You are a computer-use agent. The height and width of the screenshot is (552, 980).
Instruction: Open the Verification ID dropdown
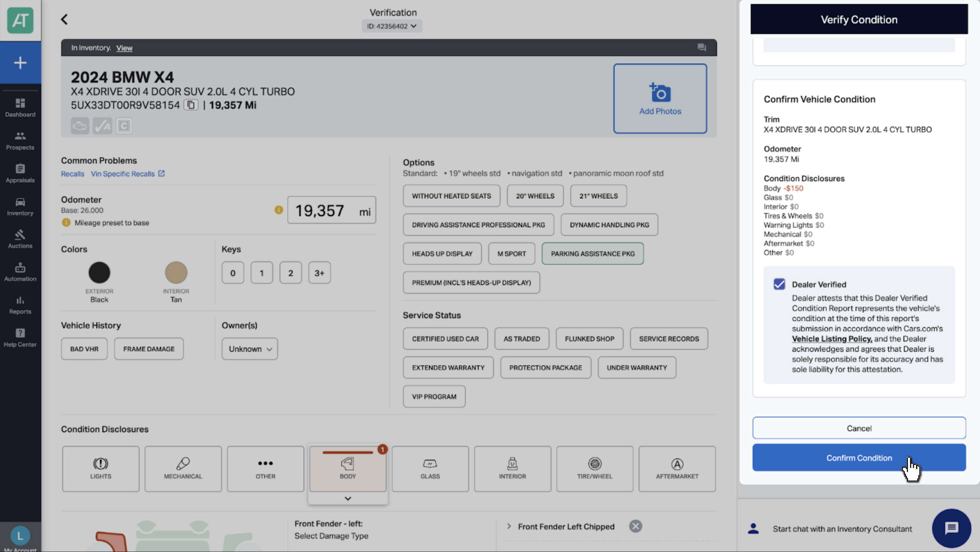(x=392, y=26)
